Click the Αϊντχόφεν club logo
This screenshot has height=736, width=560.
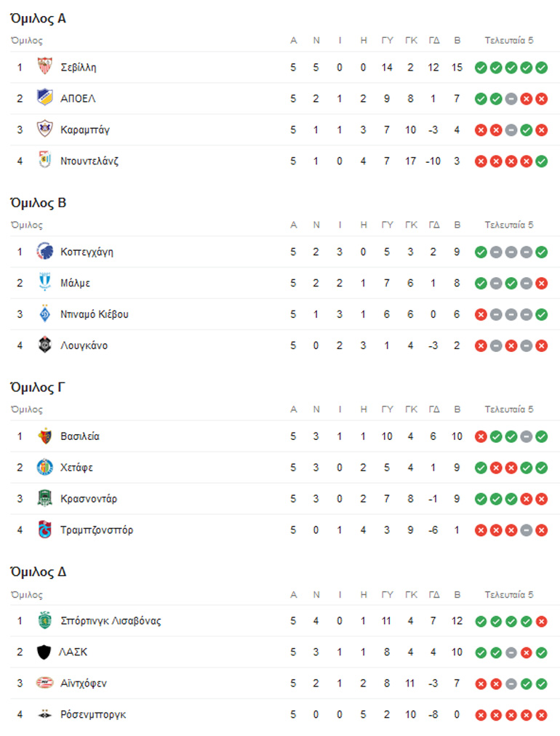pos(45,684)
